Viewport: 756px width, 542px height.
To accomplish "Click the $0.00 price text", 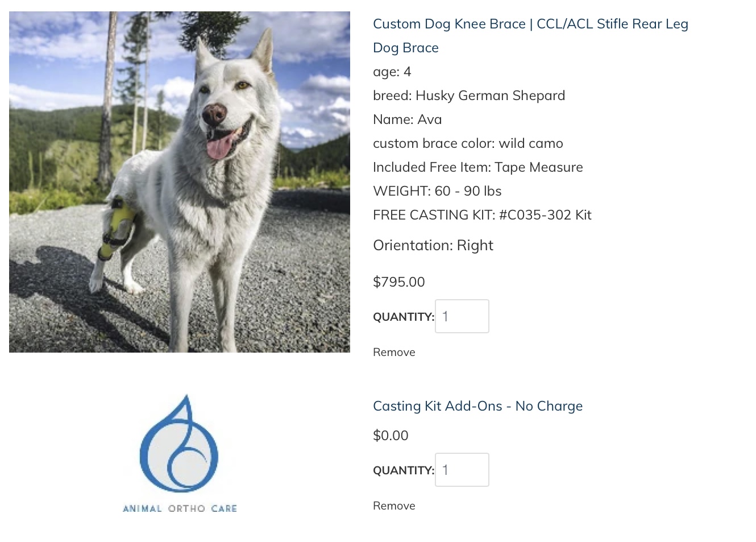I will [391, 436].
